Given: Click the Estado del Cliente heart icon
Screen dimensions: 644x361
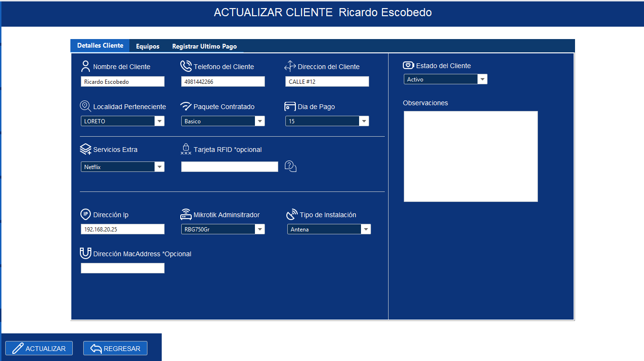Looking at the screenshot, I should (x=408, y=65).
